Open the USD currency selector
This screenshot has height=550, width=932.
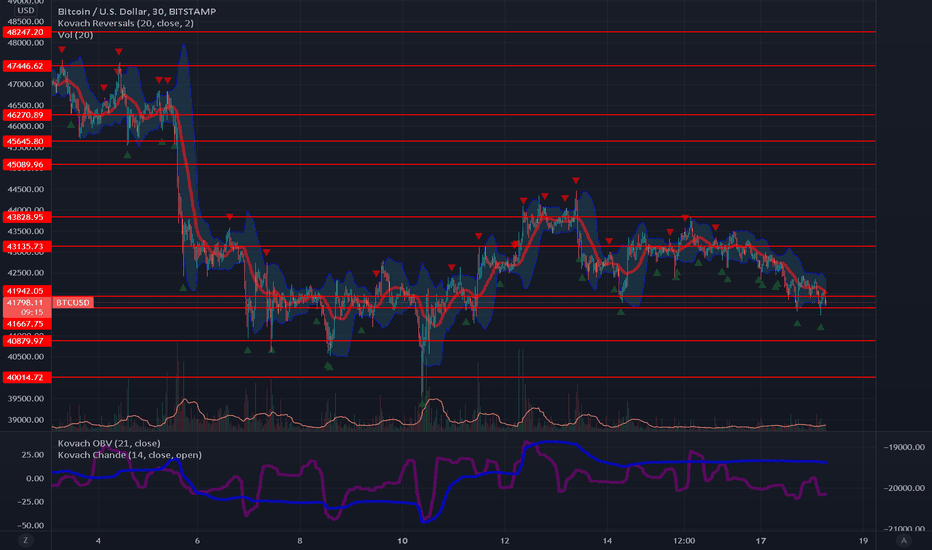(26, 11)
